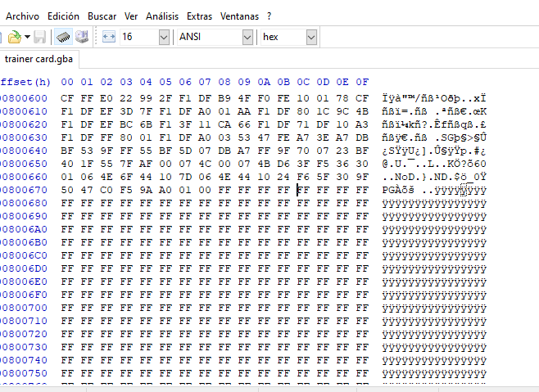Open the recent files arrow beside folder icon
Viewport: 539px width, 392px height.
(27, 37)
